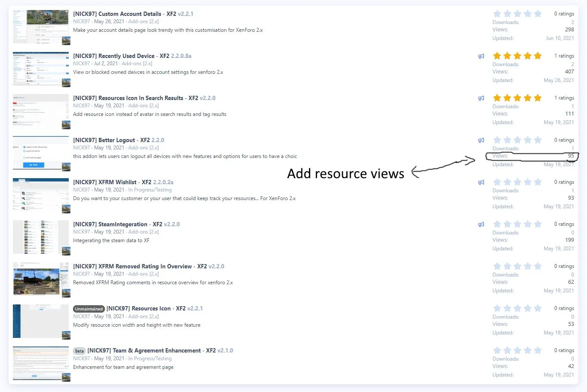This screenshot has width=587, height=392.
Task: Open Custom Account Details thumbnail image
Action: (41, 26)
